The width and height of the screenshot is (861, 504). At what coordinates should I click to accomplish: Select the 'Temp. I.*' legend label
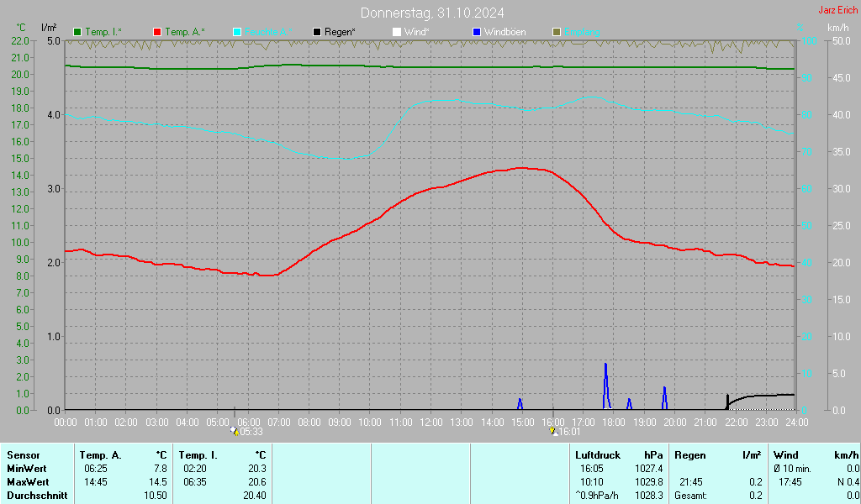103,32
